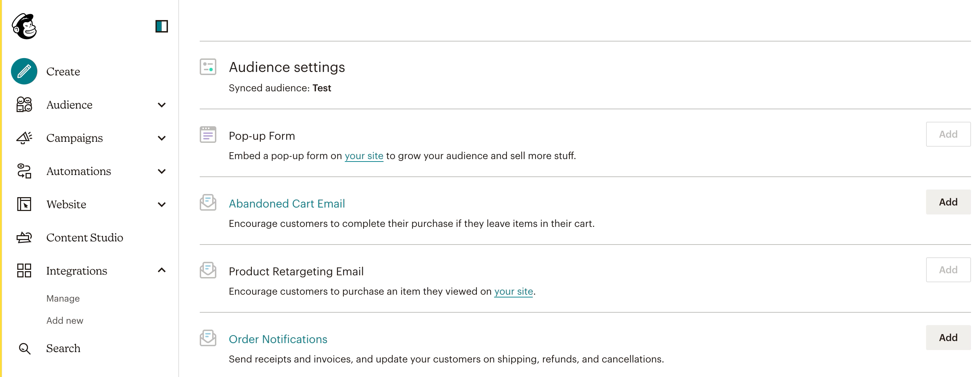Image resolution: width=980 pixels, height=377 pixels.
Task: Expand the Automations menu chevron
Action: pyautogui.click(x=162, y=171)
